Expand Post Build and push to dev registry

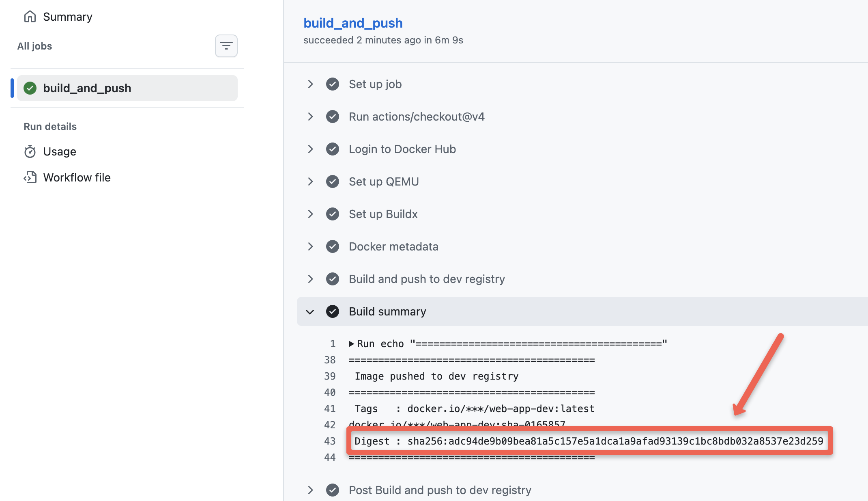(311, 490)
